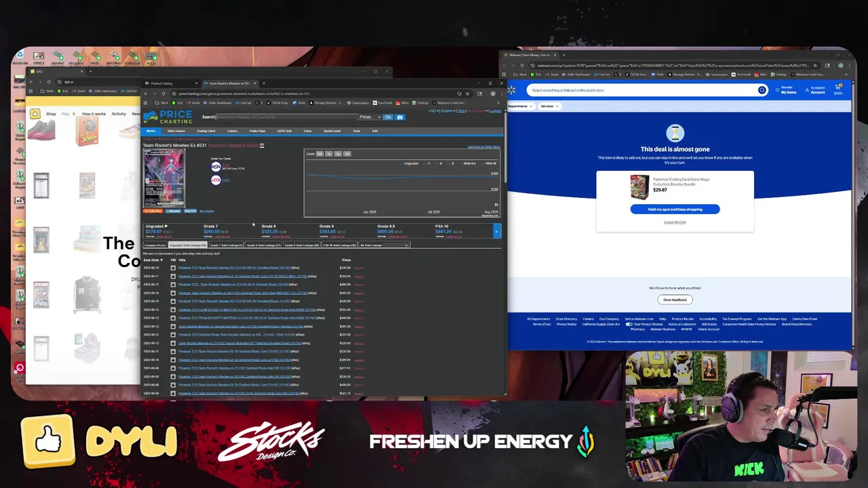Open Reorder My Items heart icon in Walmart
This screenshot has width=868, height=488.
click(777, 90)
